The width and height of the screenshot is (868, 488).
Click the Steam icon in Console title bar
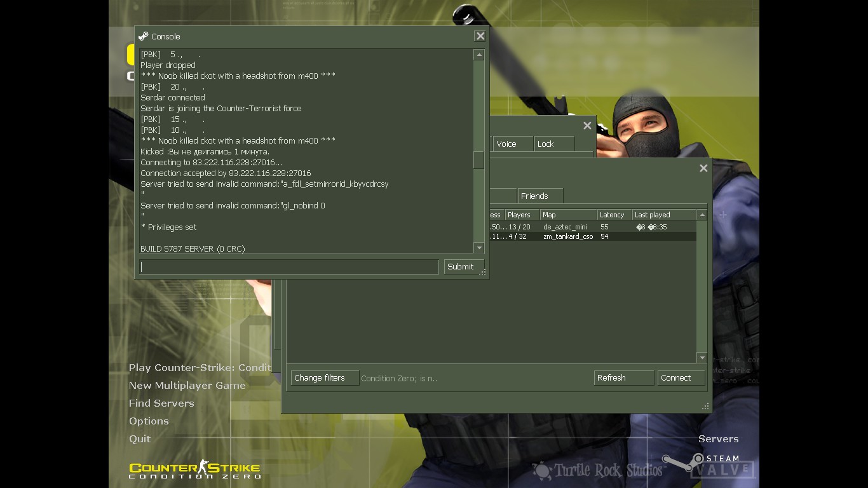tap(144, 36)
